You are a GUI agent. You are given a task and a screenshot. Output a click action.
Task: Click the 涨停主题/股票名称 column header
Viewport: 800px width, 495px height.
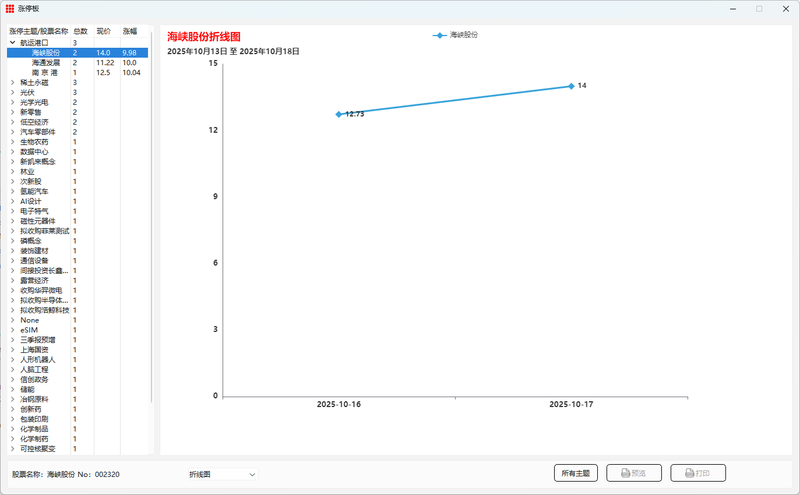point(39,31)
